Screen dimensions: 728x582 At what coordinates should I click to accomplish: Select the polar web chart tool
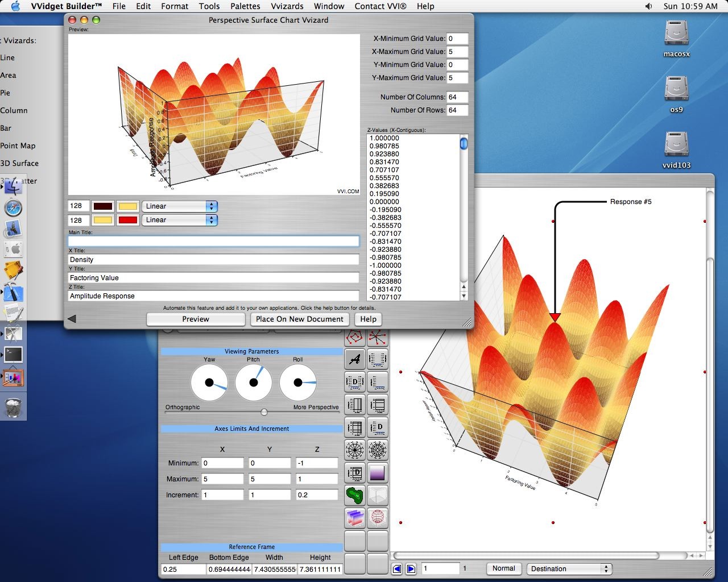[x=378, y=450]
